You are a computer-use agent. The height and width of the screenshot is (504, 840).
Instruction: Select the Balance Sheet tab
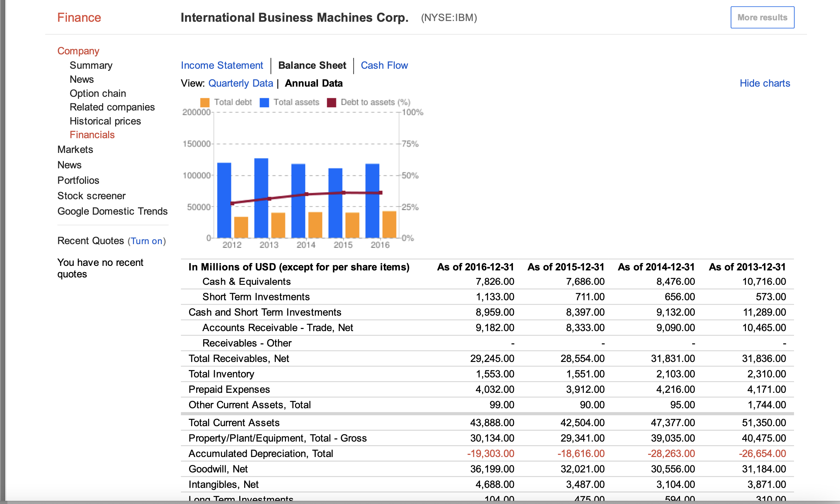tap(312, 65)
